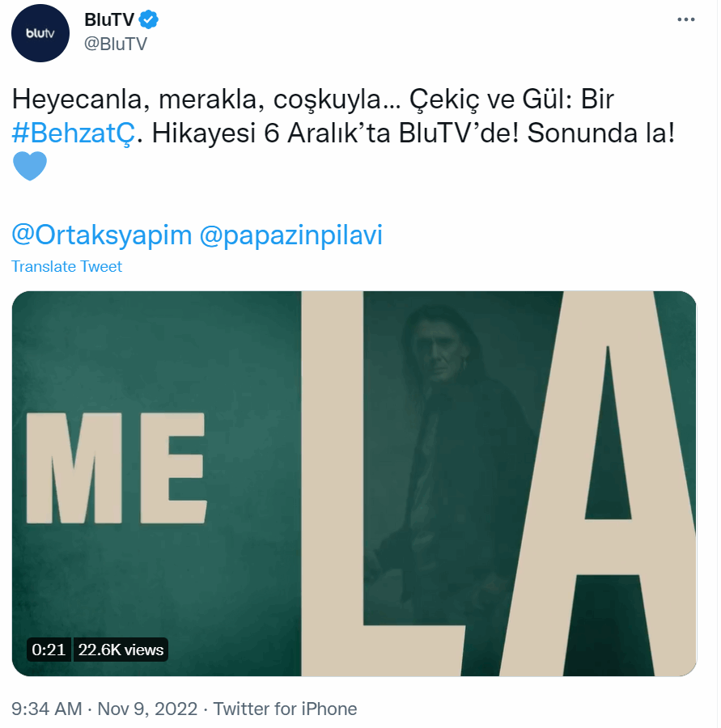This screenshot has height=728, width=721.
Task: Open the three-dot more options menu
Action: (685, 19)
